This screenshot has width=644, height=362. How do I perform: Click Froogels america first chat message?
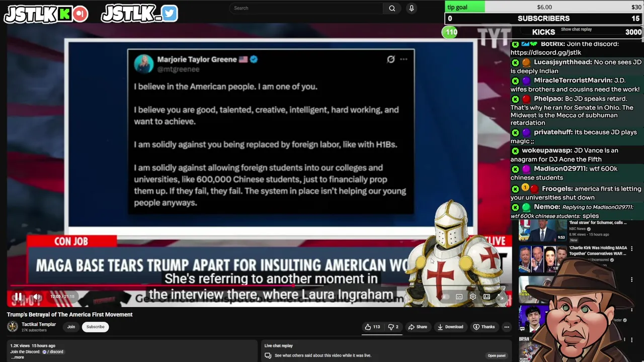click(x=576, y=193)
